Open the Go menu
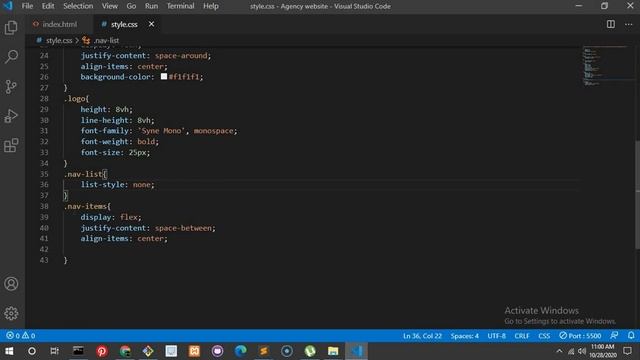The height and width of the screenshot is (360, 640). point(131,6)
